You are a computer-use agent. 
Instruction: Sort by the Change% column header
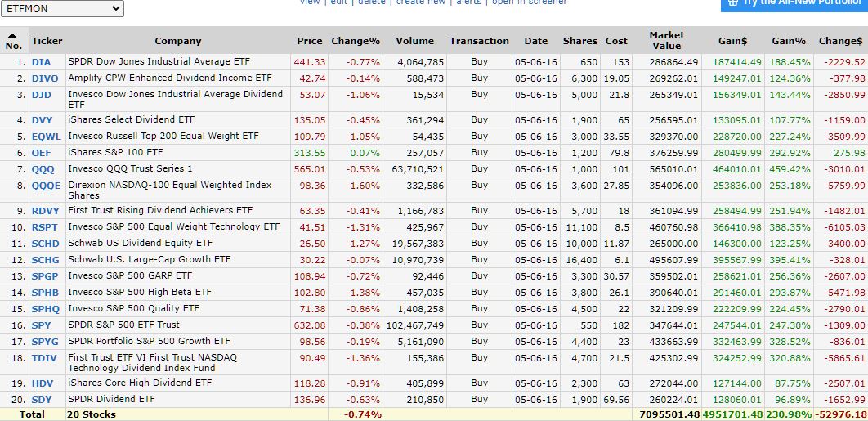pyautogui.click(x=356, y=41)
